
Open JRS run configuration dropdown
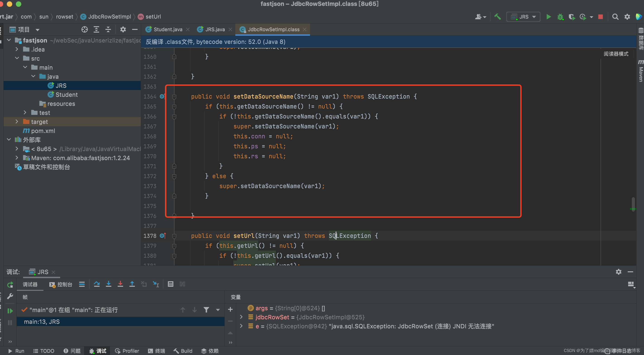coord(523,17)
